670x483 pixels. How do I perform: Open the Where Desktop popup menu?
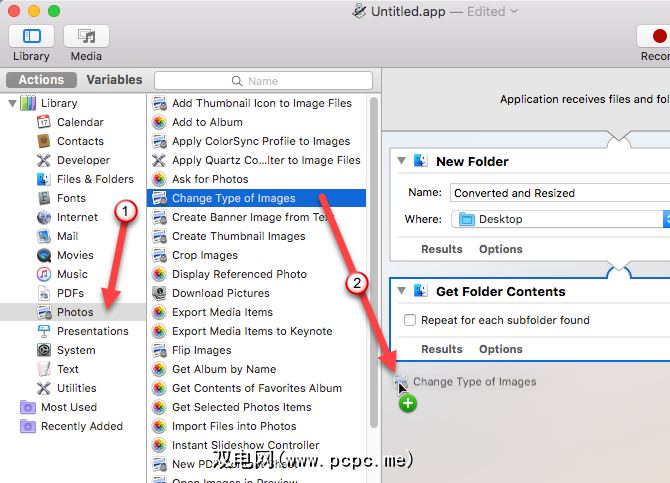[x=561, y=219]
